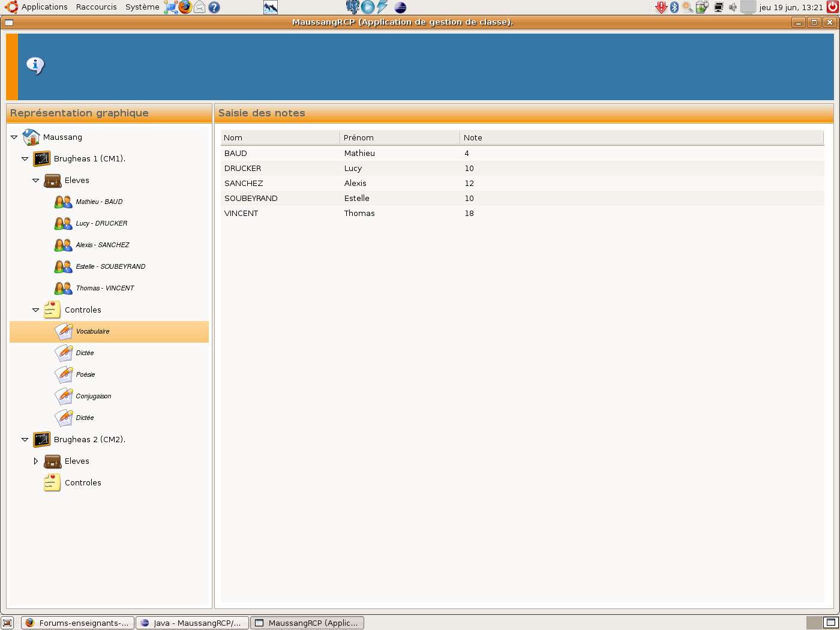
Task: Launch Eclipse from the top panel sphere icon
Action: coord(400,7)
